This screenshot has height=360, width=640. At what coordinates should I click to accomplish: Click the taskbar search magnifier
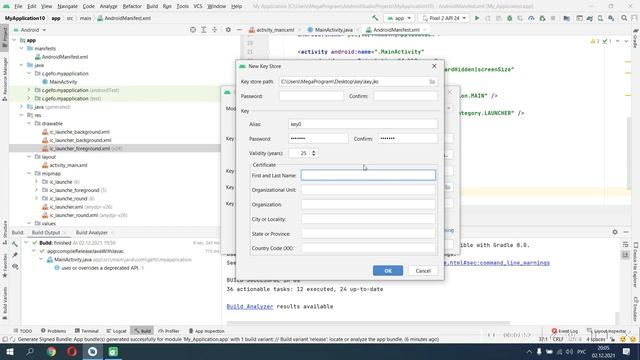[x=30, y=351]
